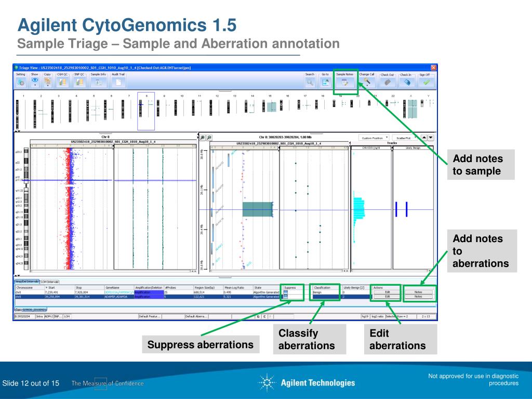Click the State cell in first aberration row
This screenshot has width=532, height=399.
267,292
